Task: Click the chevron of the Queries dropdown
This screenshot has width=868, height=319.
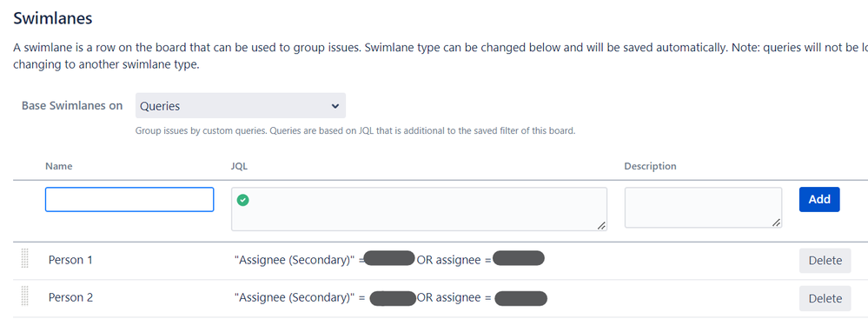Action: pos(335,106)
